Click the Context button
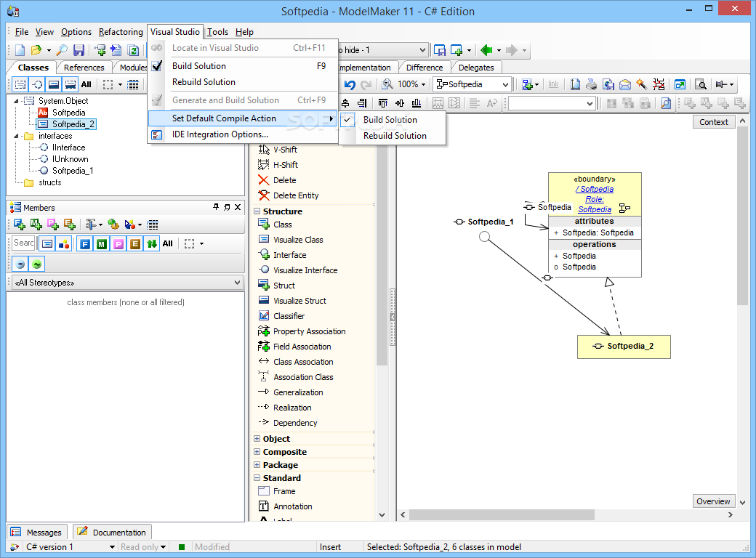The height and width of the screenshot is (558, 756). tap(714, 122)
